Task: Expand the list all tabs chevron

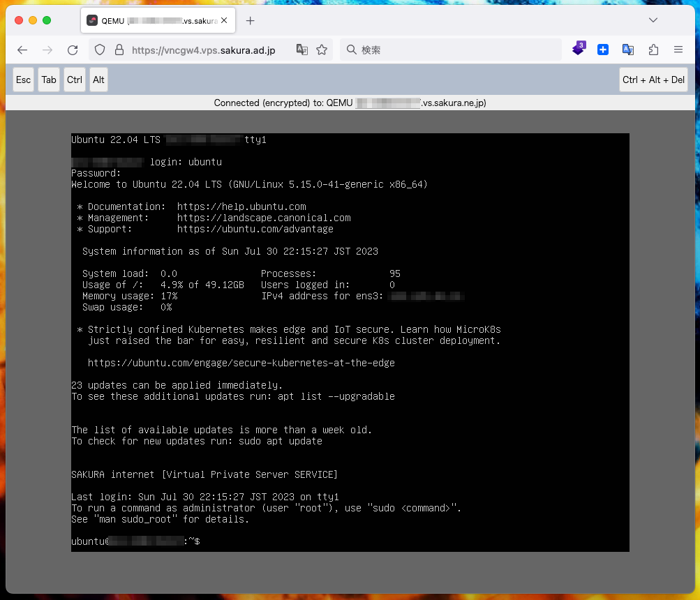Action: [653, 20]
